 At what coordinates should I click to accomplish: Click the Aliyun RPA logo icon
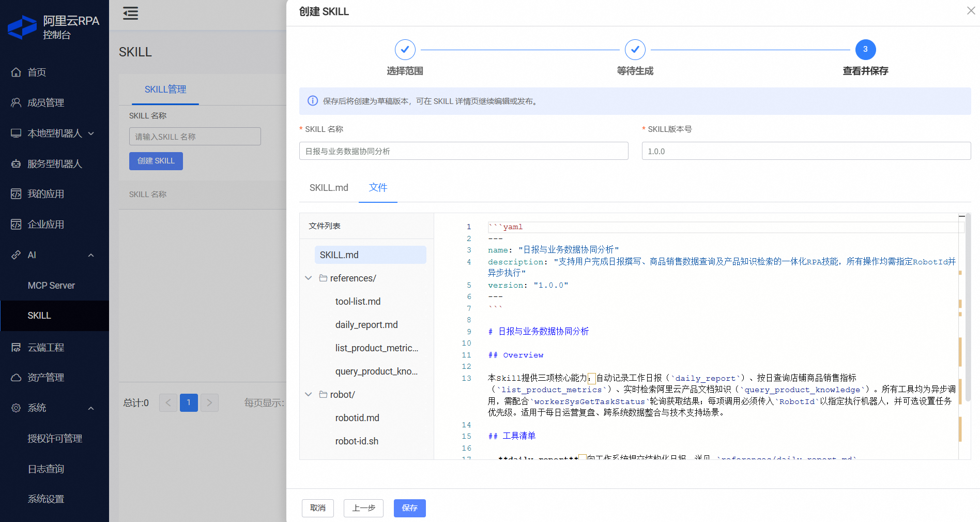22,27
